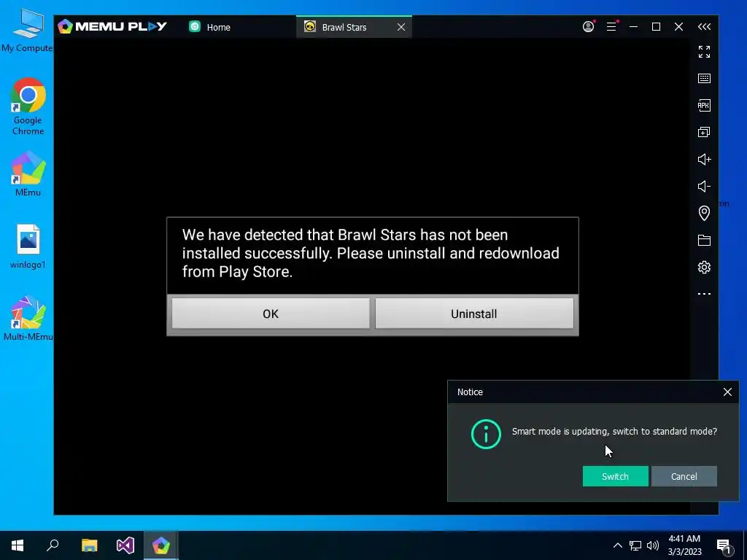
Task: Cancel the smart mode notice
Action: [684, 476]
